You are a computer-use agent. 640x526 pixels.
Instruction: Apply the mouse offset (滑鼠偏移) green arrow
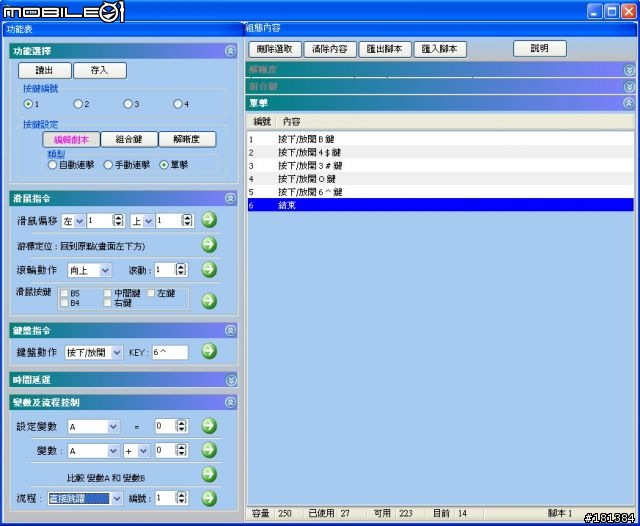tap(209, 220)
